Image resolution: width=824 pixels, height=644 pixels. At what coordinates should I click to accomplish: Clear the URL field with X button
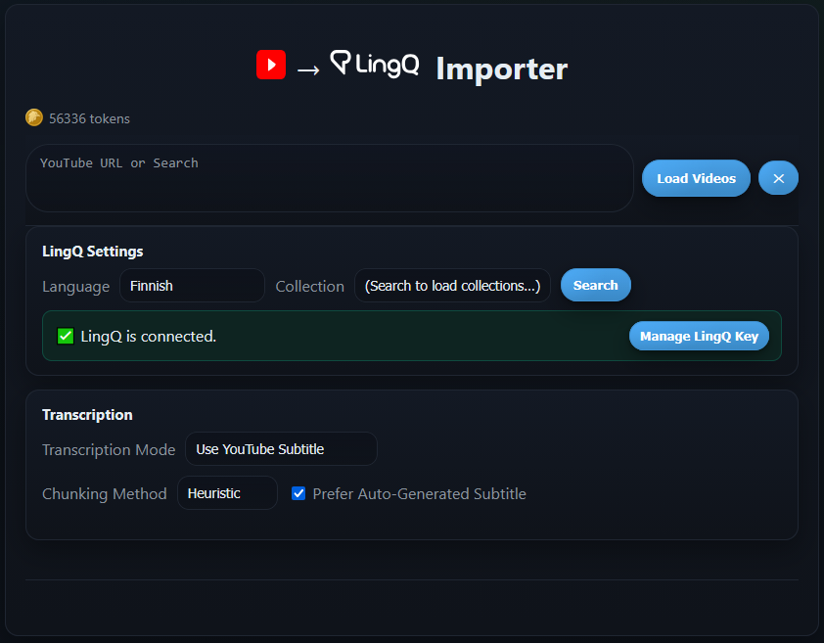[778, 178]
